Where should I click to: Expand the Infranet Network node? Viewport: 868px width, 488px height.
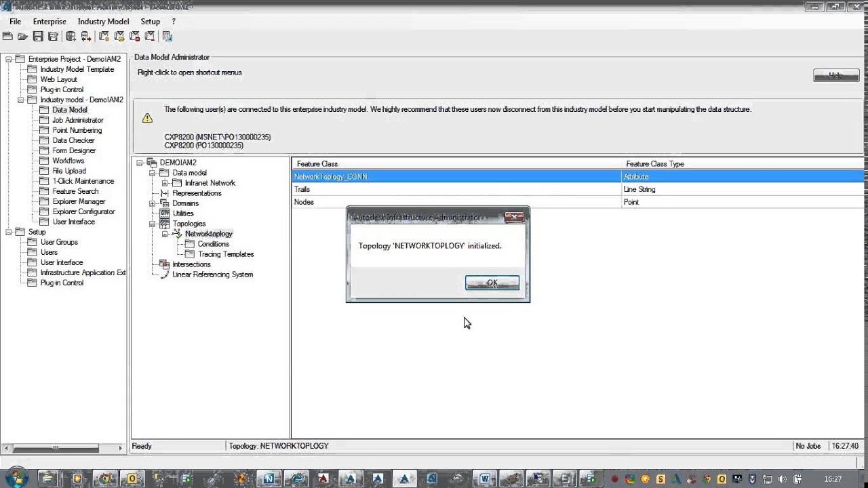pyautogui.click(x=165, y=183)
